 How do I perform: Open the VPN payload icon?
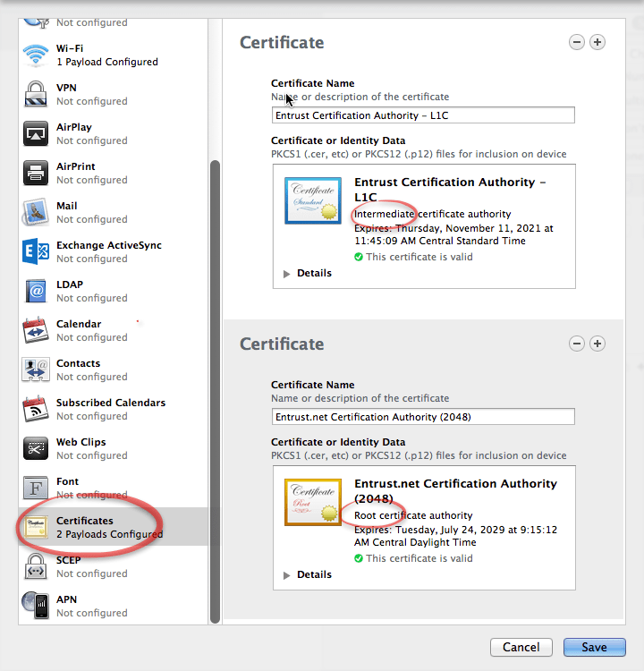click(x=36, y=94)
